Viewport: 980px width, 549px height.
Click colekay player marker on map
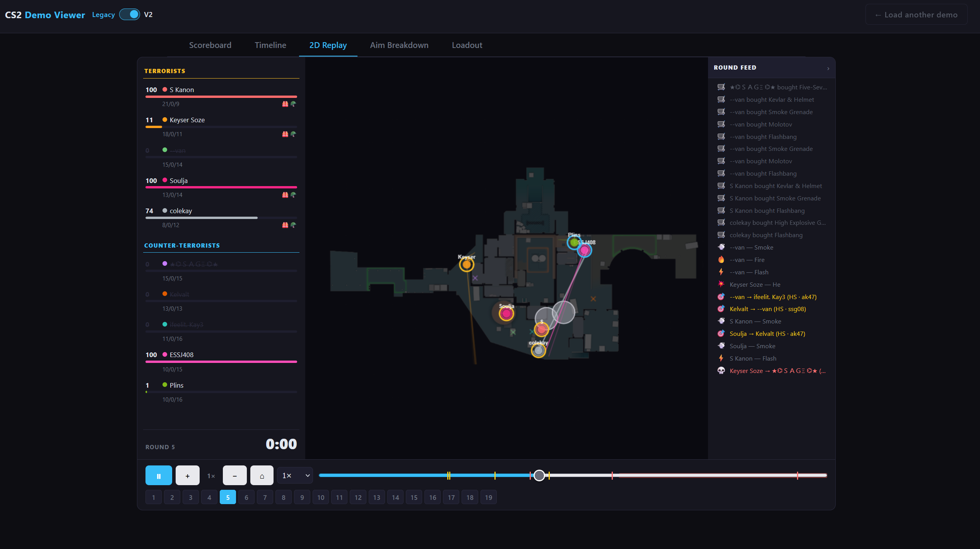tap(538, 351)
